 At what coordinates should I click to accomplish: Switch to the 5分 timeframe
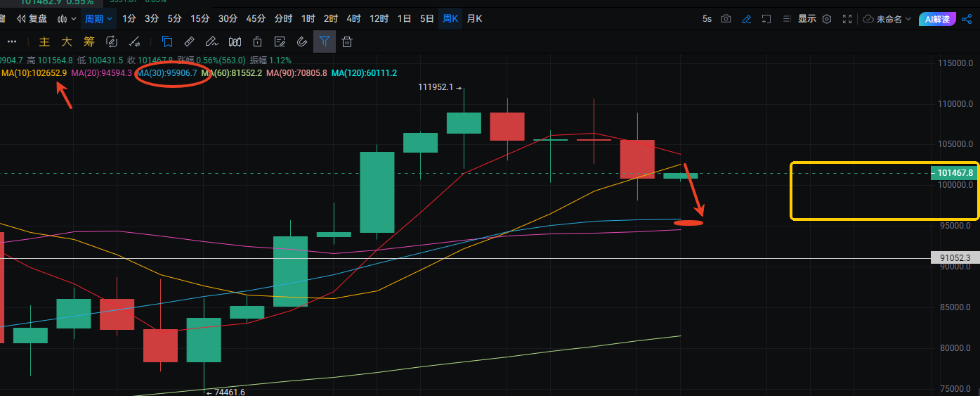[174, 19]
